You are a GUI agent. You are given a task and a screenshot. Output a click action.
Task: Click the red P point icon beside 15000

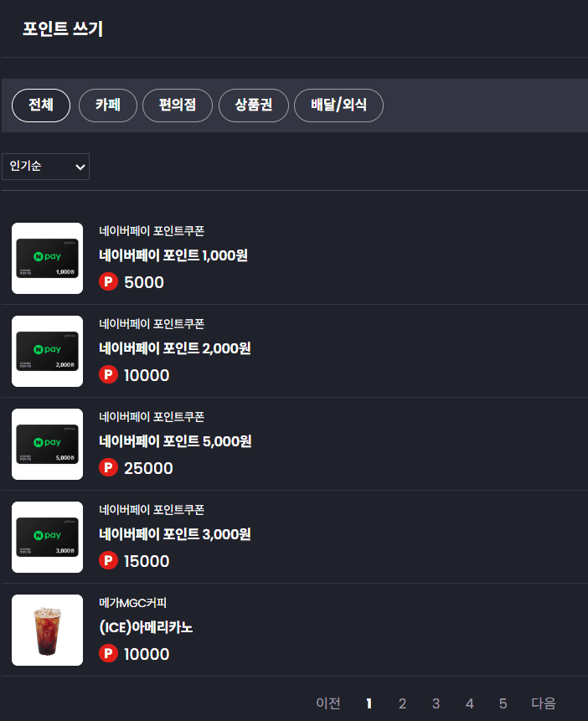pyautogui.click(x=109, y=560)
